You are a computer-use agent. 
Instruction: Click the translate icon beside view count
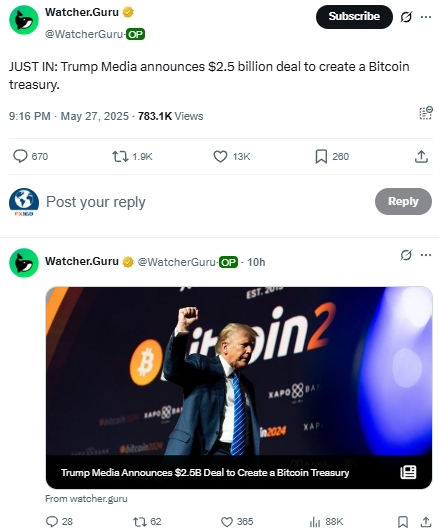[x=426, y=113]
